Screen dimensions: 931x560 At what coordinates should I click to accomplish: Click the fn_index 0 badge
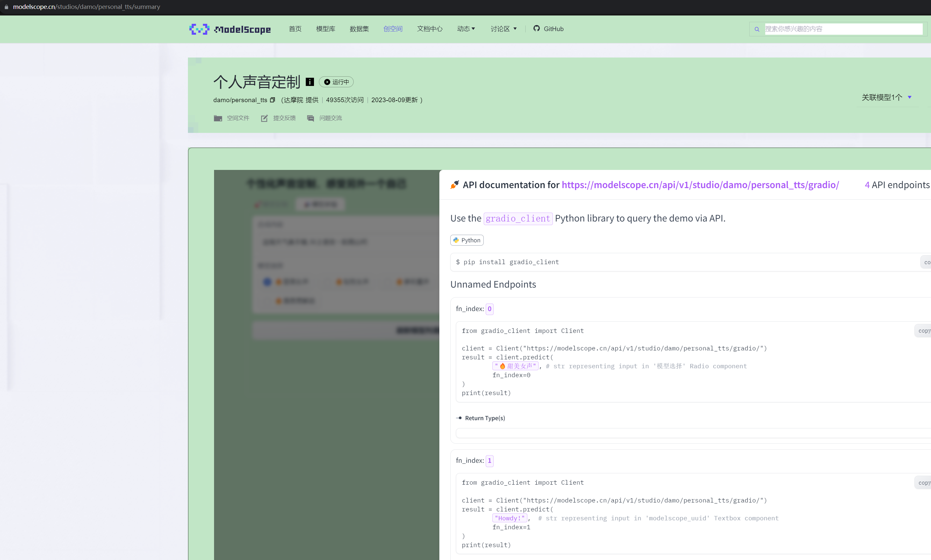489,309
